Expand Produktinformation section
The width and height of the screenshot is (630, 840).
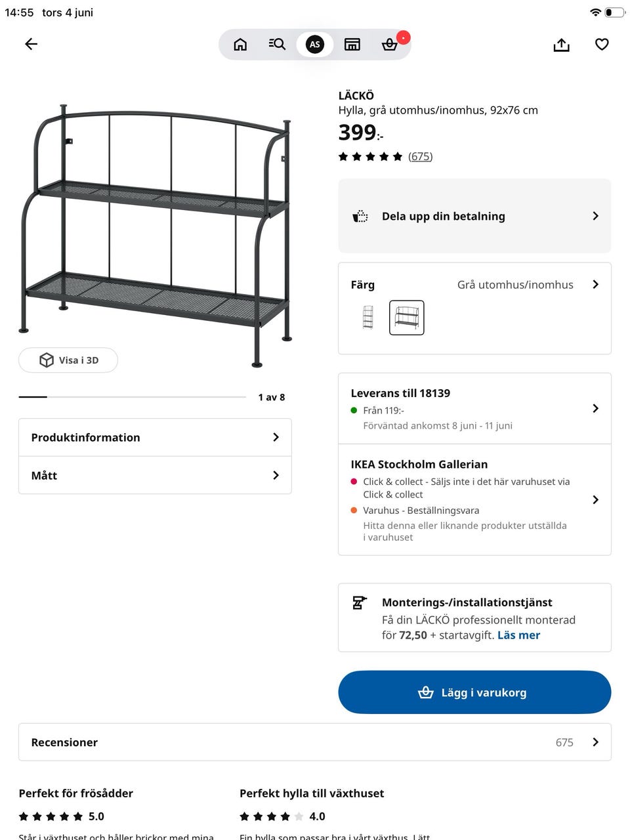[155, 438]
